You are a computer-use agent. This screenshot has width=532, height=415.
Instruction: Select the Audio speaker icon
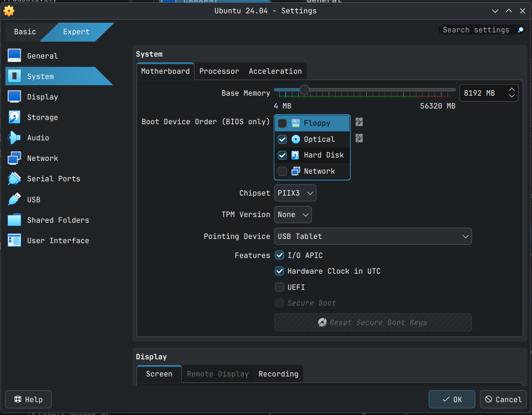pos(14,138)
